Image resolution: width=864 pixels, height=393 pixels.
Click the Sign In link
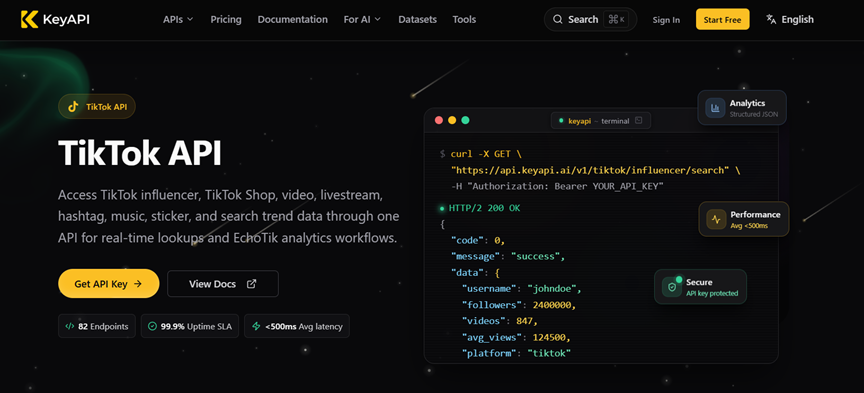click(666, 20)
